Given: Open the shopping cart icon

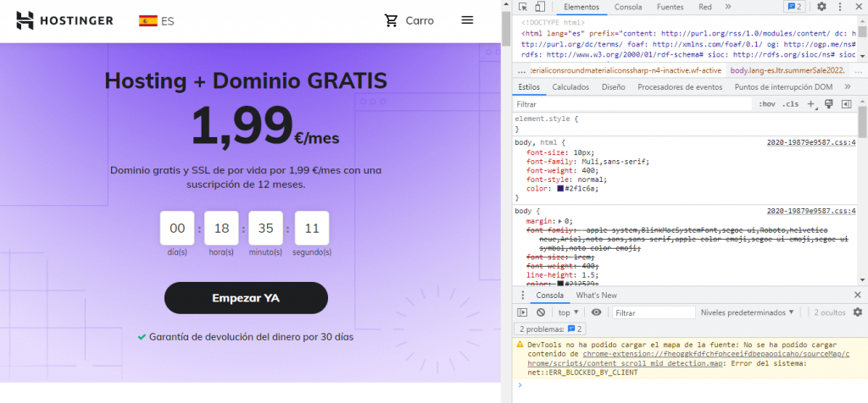Looking at the screenshot, I should 391,20.
